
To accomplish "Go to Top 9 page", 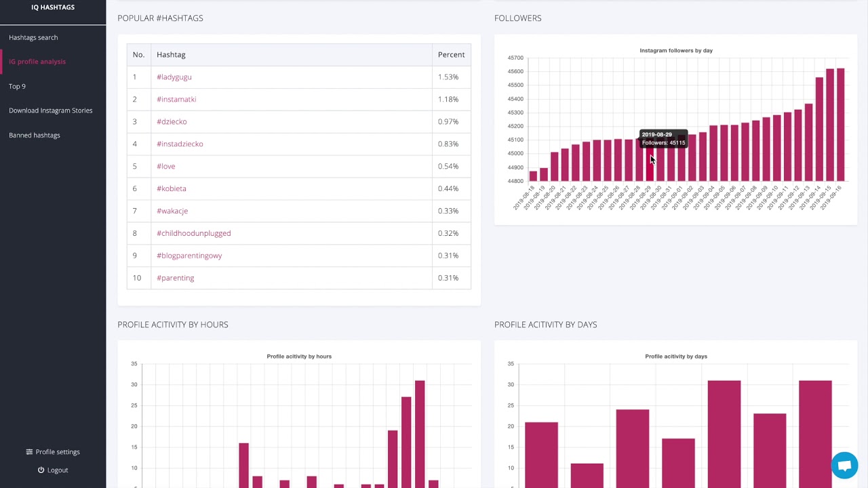I will tap(17, 86).
